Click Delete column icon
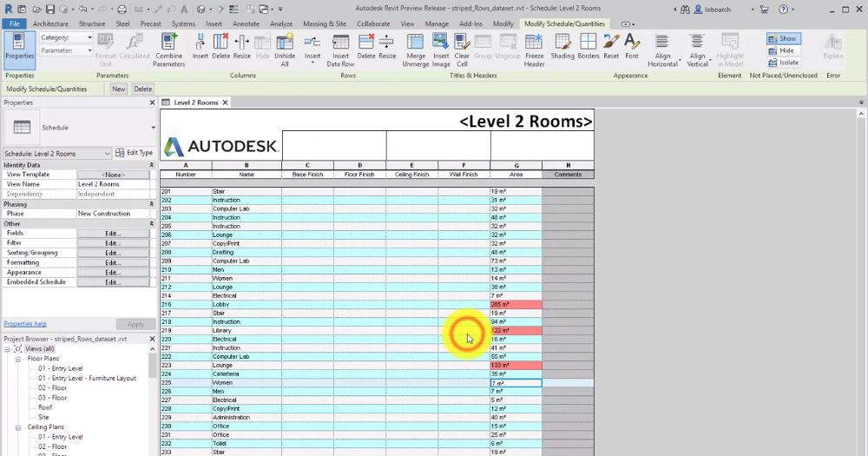Screen dimensions: 868x456 (220, 47)
